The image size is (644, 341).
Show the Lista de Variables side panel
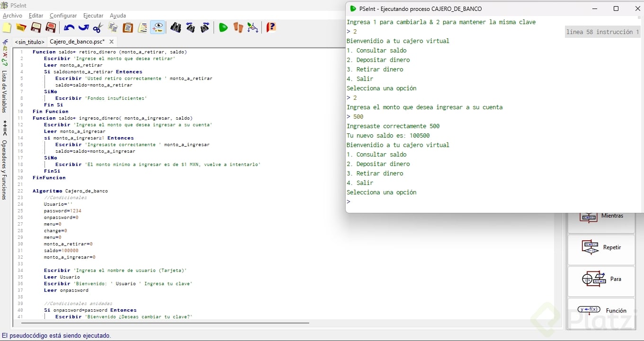[x=5, y=91]
